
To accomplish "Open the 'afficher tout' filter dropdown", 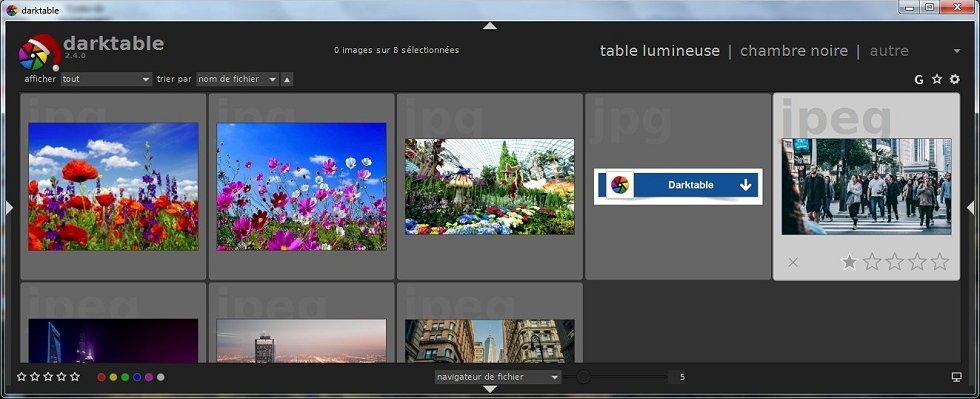I will tap(106, 79).
